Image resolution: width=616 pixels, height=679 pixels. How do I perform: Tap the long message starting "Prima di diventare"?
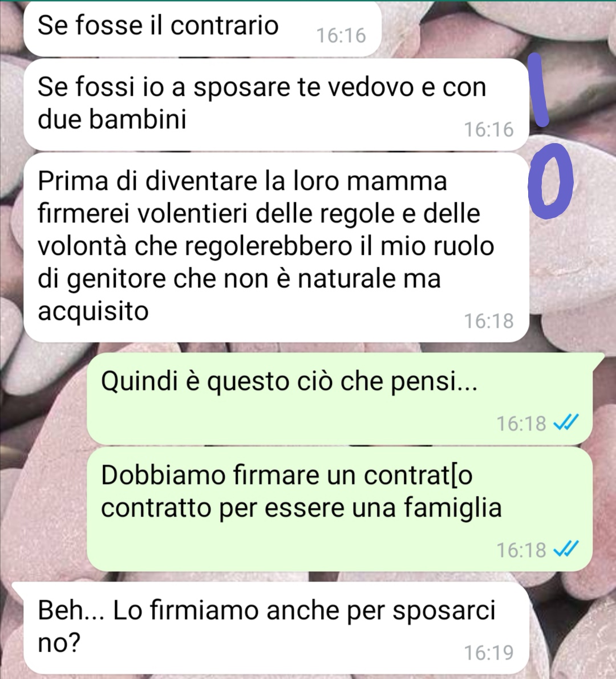[277, 247]
